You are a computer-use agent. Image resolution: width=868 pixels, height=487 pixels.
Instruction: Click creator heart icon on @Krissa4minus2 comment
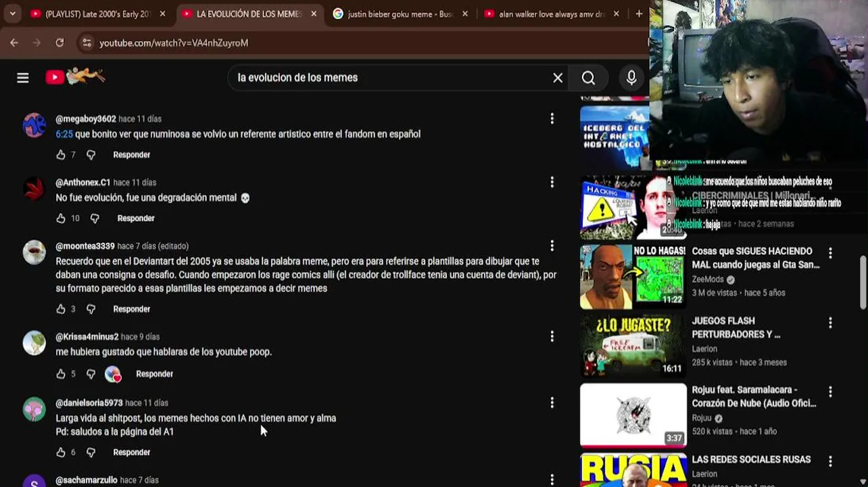pyautogui.click(x=113, y=374)
